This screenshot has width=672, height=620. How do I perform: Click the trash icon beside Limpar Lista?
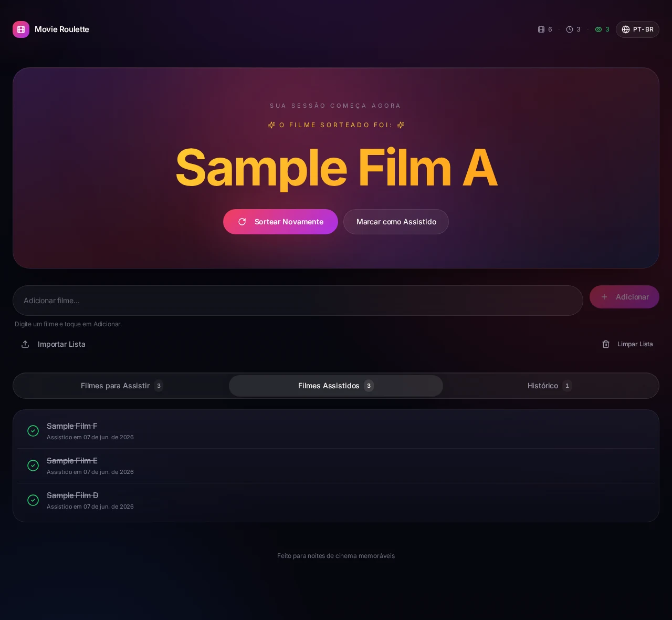pos(606,344)
